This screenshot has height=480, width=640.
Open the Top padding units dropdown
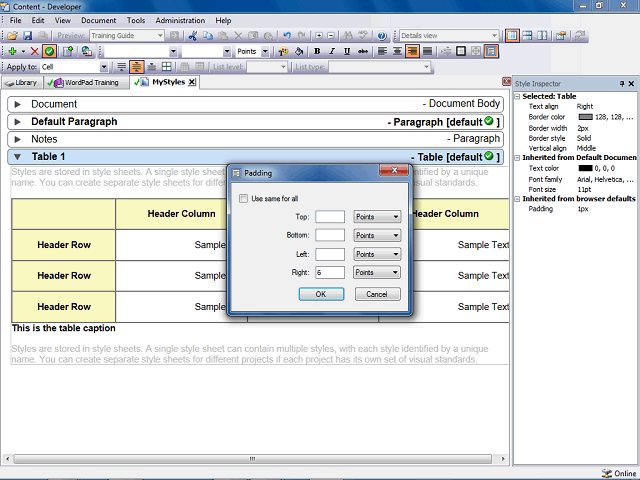[377, 217]
